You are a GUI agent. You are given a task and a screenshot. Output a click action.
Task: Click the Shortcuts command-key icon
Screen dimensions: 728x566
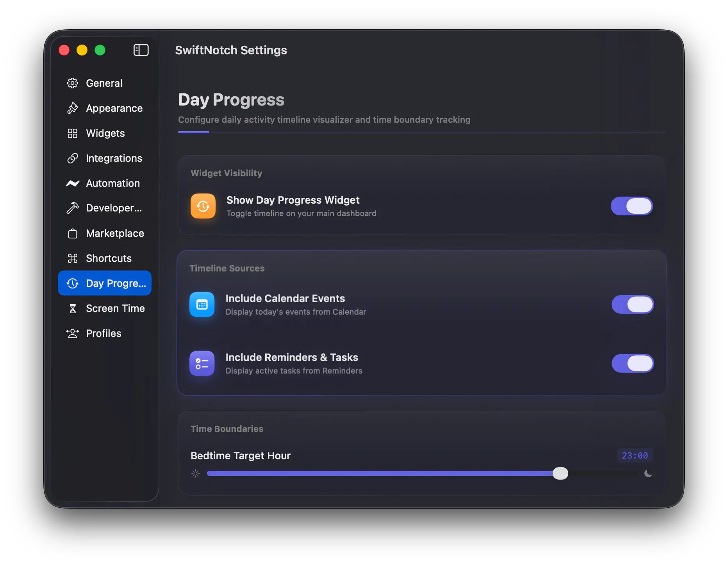[x=73, y=258]
